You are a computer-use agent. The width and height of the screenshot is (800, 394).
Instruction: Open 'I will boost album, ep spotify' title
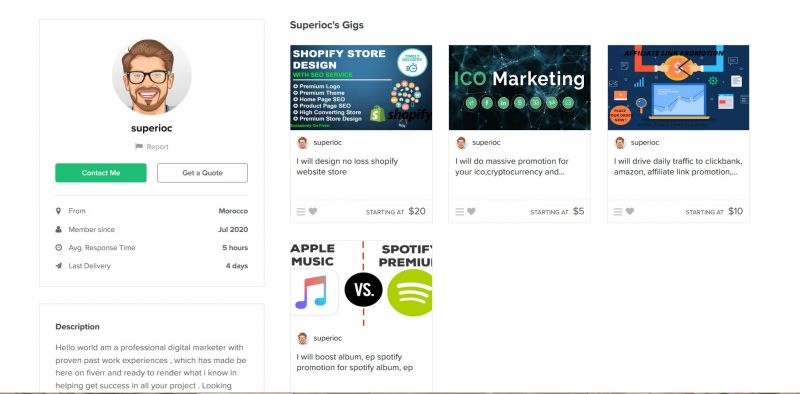pyautogui.click(x=355, y=362)
